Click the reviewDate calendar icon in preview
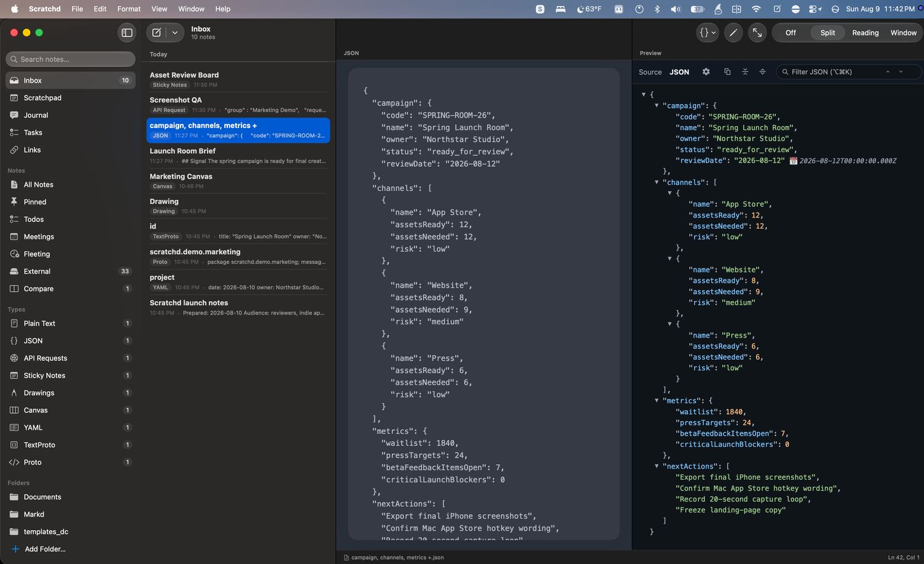Image resolution: width=924 pixels, height=564 pixels. click(x=793, y=161)
